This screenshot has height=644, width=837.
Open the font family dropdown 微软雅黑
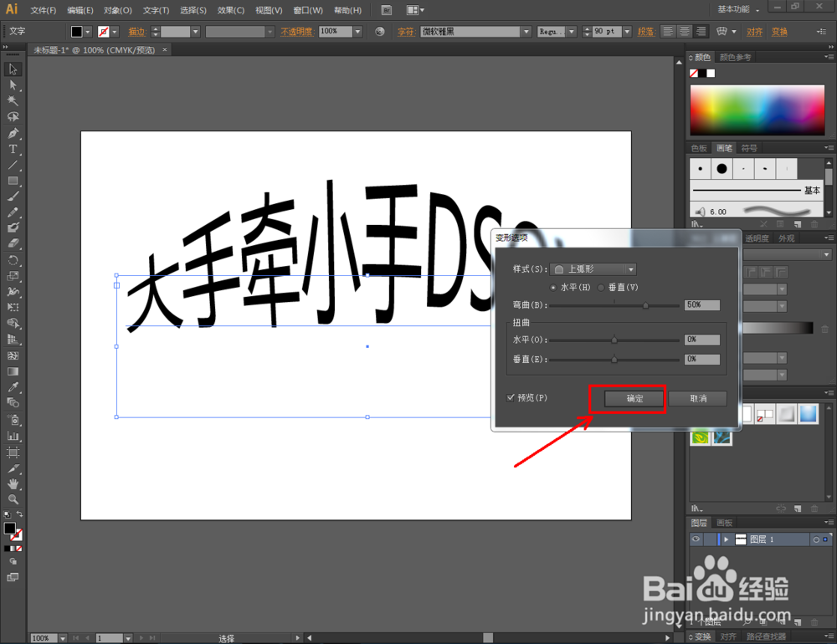[x=526, y=32]
